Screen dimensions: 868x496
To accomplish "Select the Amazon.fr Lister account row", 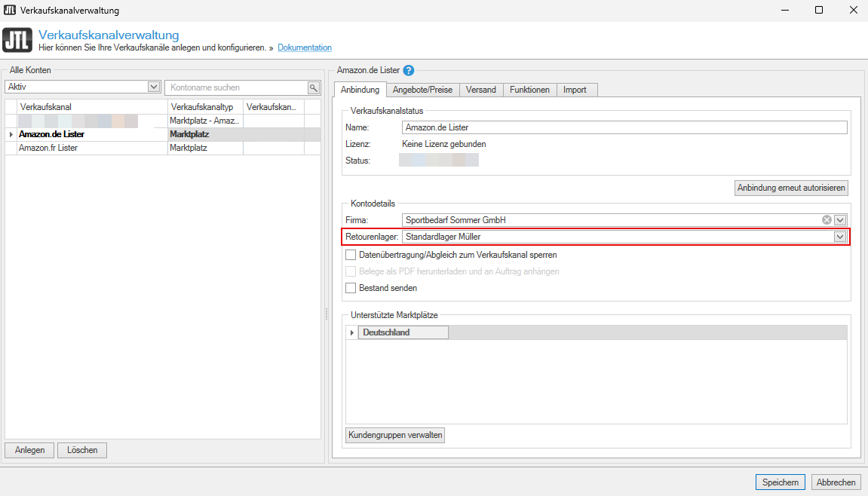I will (x=48, y=148).
